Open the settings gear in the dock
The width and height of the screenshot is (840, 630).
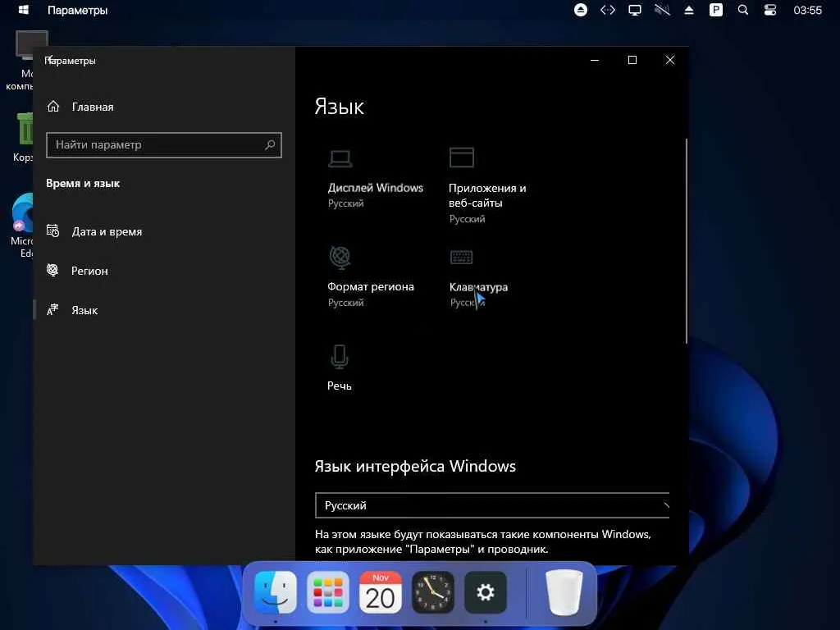click(486, 592)
